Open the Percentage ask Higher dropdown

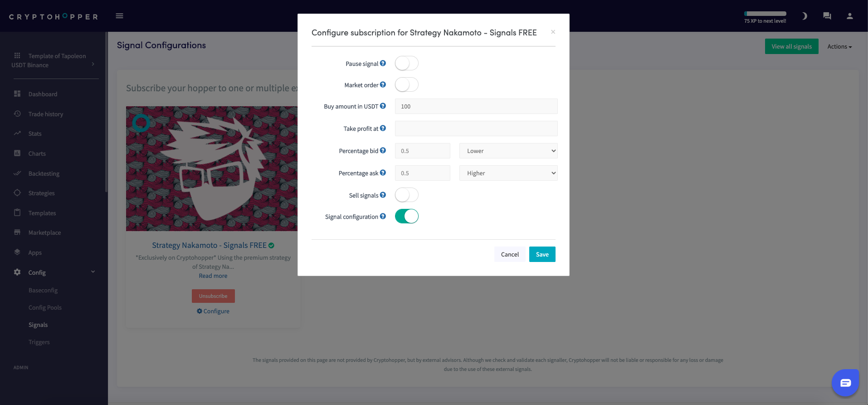point(508,173)
